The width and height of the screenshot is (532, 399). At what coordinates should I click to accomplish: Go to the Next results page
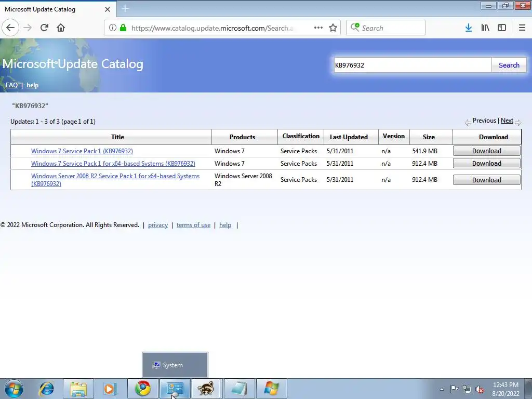coord(507,121)
